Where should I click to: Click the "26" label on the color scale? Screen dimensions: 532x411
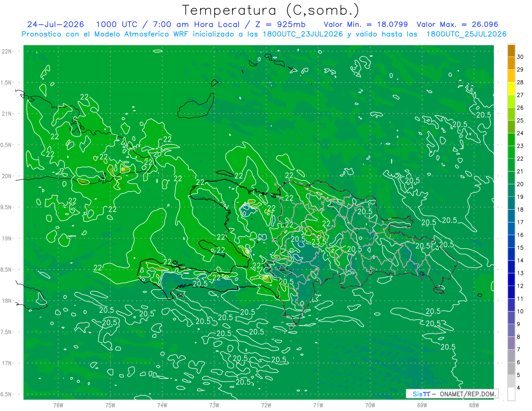tap(520, 108)
